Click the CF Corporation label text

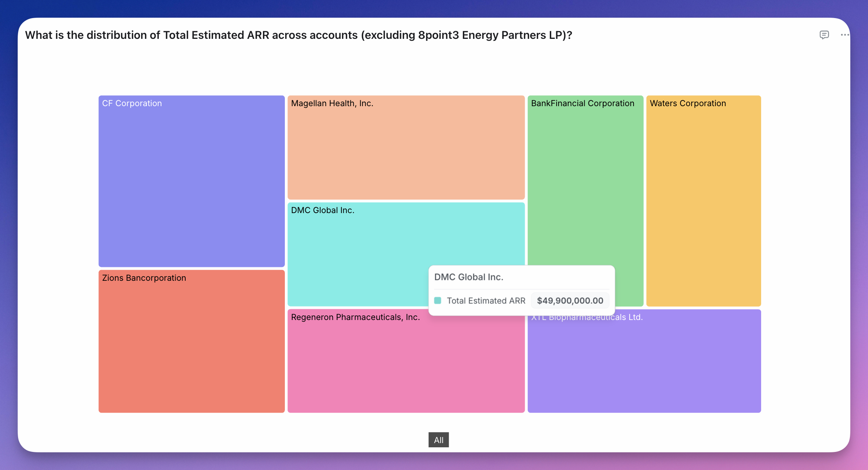click(132, 103)
